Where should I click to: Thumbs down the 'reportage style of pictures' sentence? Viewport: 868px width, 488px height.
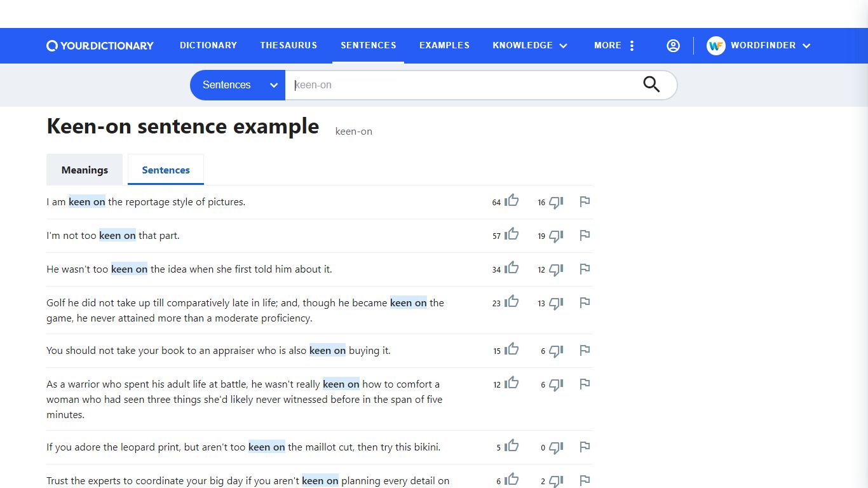pos(556,202)
